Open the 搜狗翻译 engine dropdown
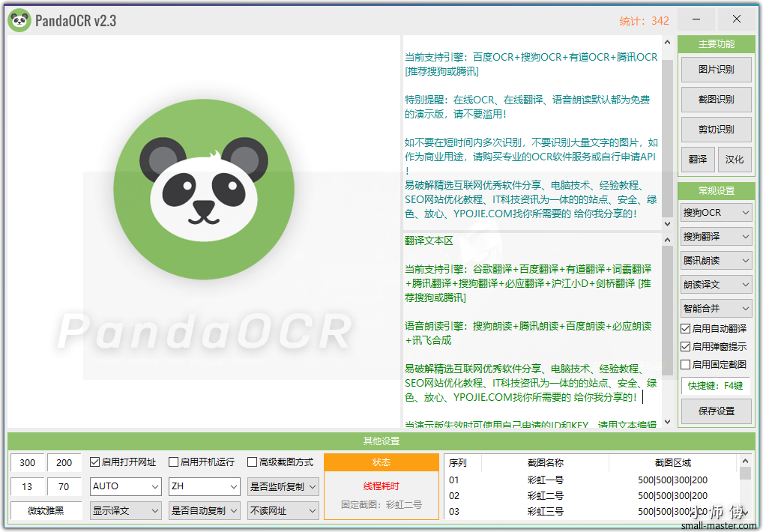Viewport: 763px width, 532px height. [x=716, y=236]
